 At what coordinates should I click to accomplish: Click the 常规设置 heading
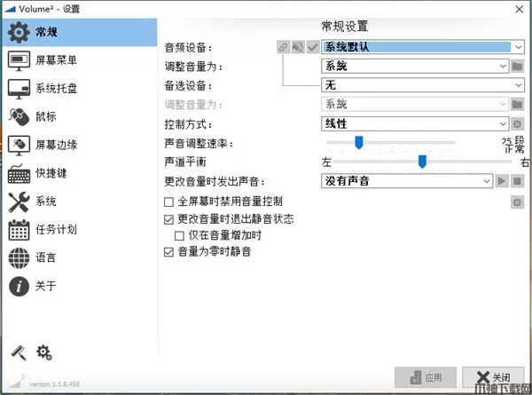point(344,27)
